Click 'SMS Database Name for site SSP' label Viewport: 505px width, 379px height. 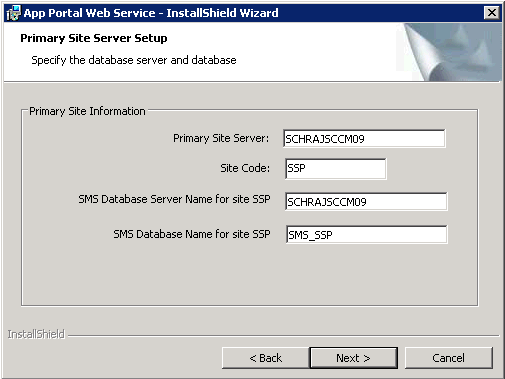click(x=192, y=234)
